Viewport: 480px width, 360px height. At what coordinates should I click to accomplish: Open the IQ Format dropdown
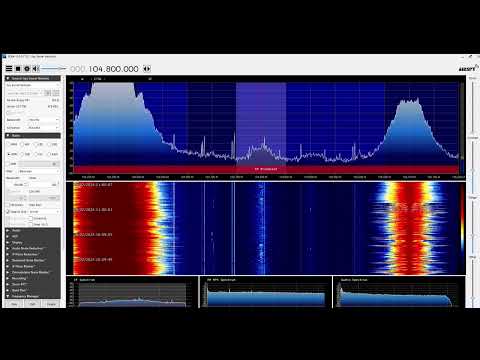pos(43,128)
